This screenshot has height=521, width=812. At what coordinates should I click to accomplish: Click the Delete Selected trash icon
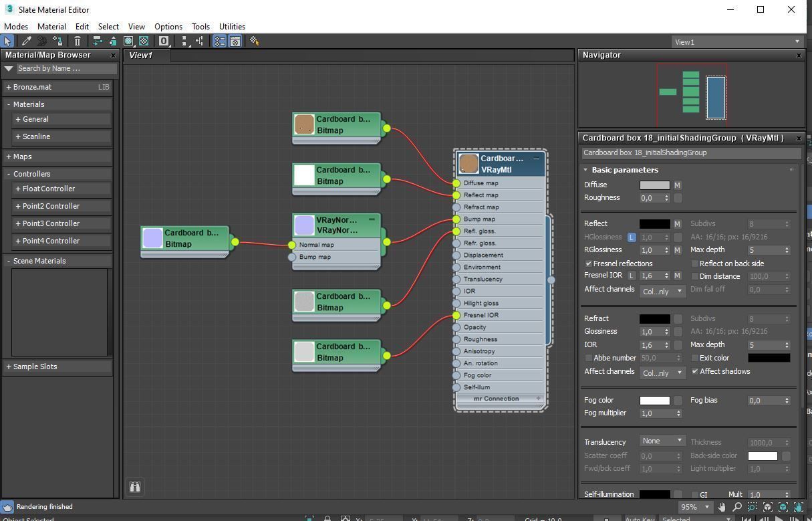click(77, 41)
